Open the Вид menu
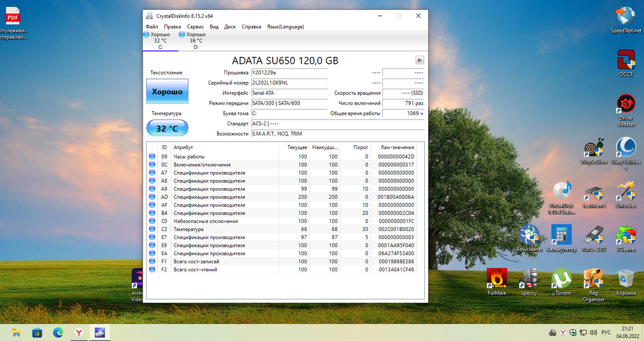644x341 pixels. click(x=214, y=27)
